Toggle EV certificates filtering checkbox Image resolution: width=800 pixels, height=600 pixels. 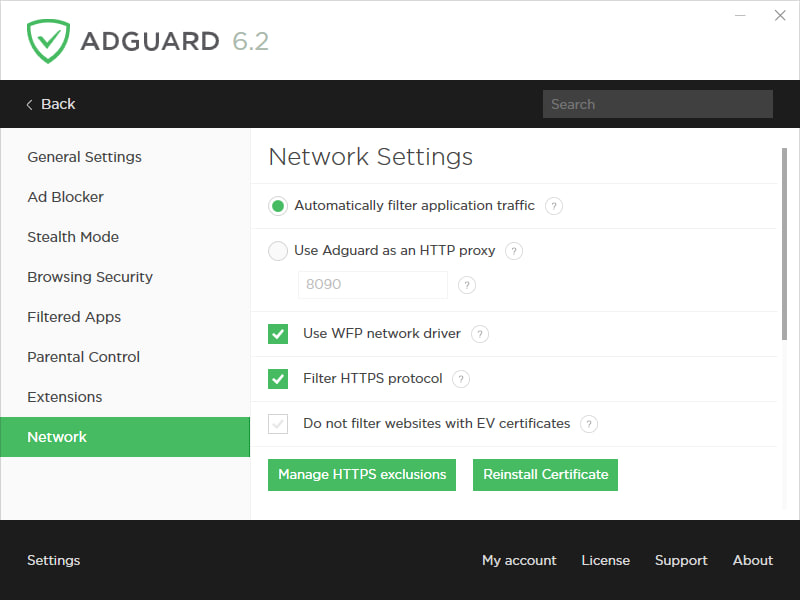(278, 424)
